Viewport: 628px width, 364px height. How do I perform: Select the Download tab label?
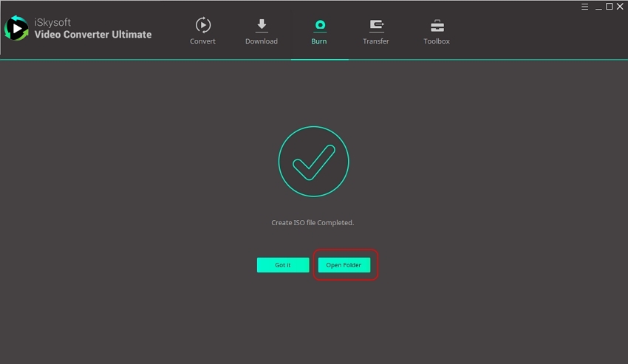(262, 41)
